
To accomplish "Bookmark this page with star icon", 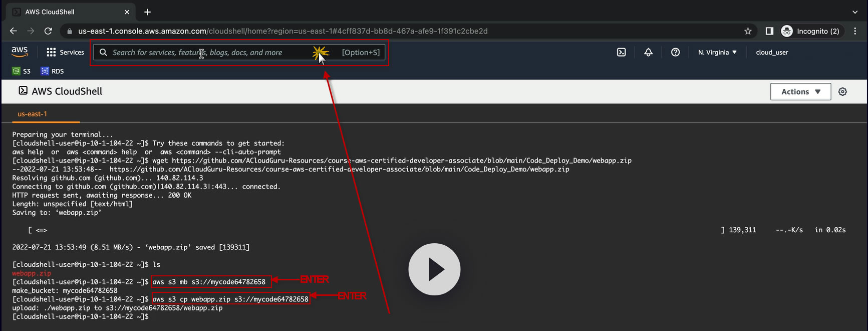I will point(748,31).
